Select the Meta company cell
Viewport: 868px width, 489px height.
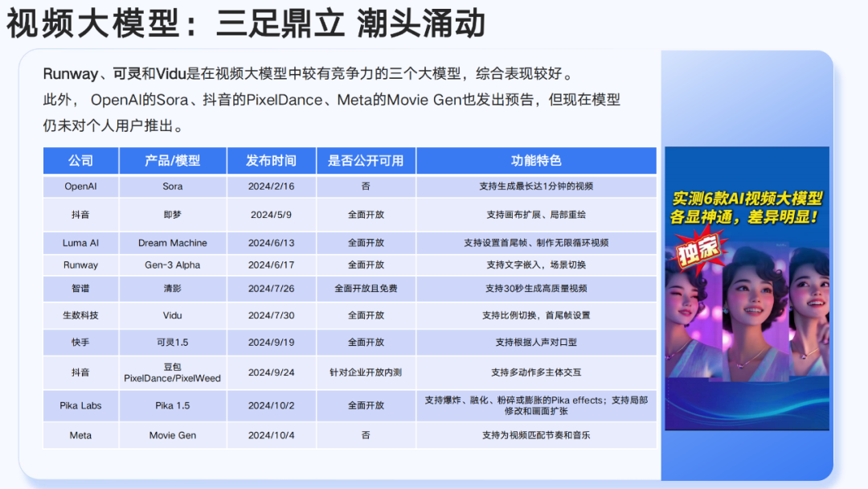tap(81, 436)
